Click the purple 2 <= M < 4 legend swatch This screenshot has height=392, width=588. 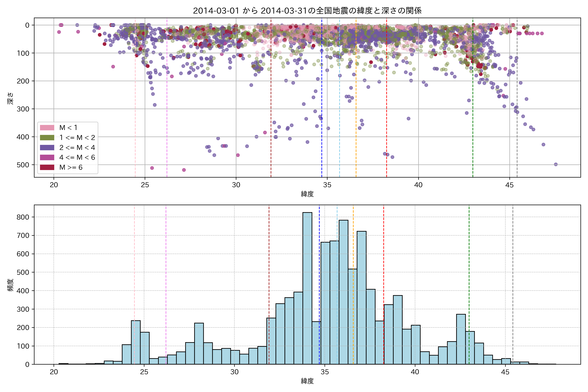[47, 147]
